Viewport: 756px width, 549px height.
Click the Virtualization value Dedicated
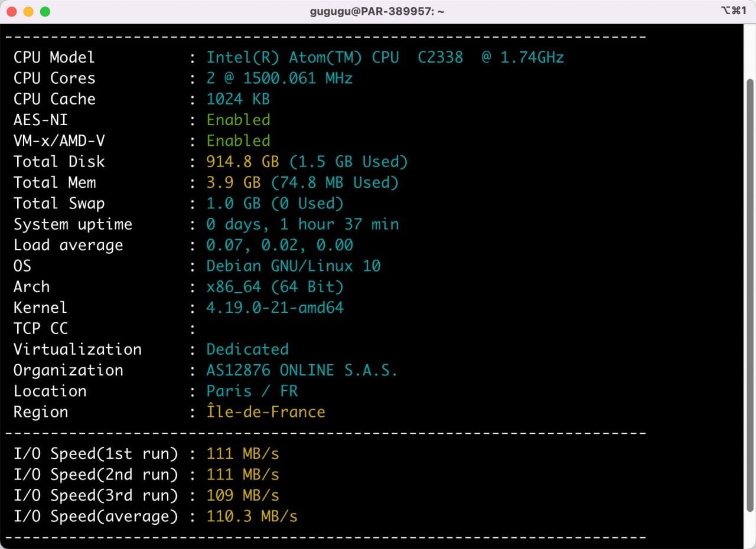point(247,349)
